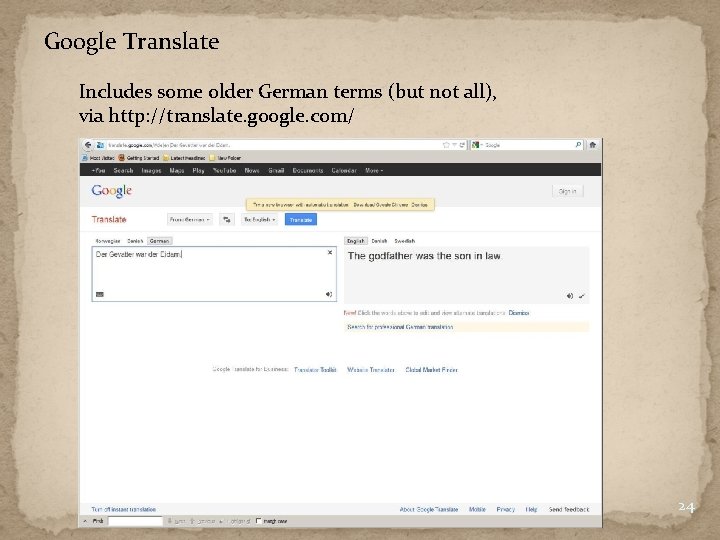Click the Sign in button

568,191
